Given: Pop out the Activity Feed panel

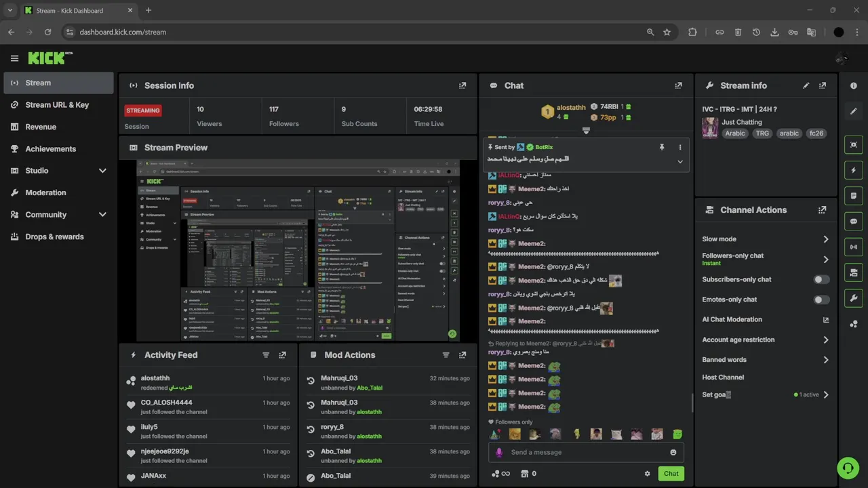Looking at the screenshot, I should (283, 354).
